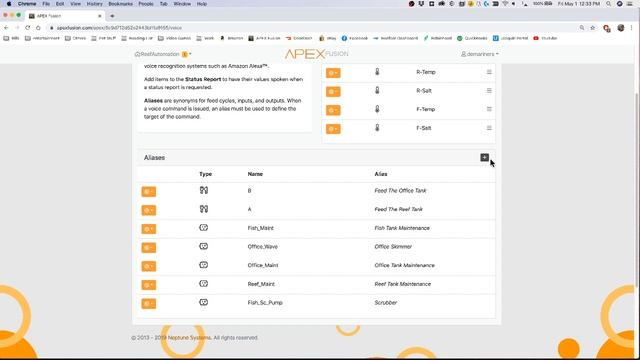
Task: Open gear menu for the F-Temp row
Action: point(333,110)
